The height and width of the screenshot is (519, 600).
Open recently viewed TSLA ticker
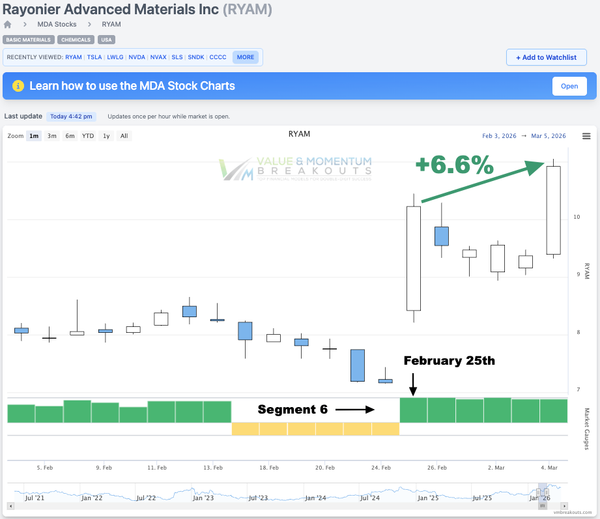tap(95, 57)
